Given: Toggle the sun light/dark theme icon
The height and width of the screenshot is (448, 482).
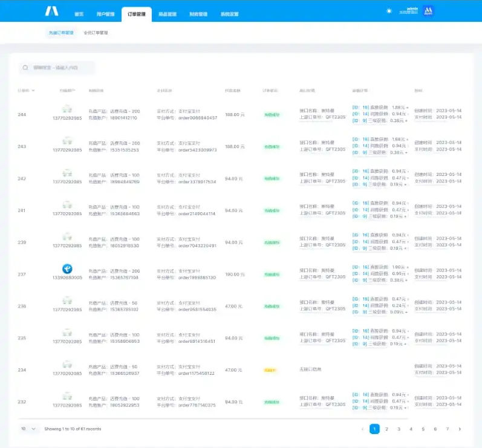Looking at the screenshot, I should tap(389, 11).
